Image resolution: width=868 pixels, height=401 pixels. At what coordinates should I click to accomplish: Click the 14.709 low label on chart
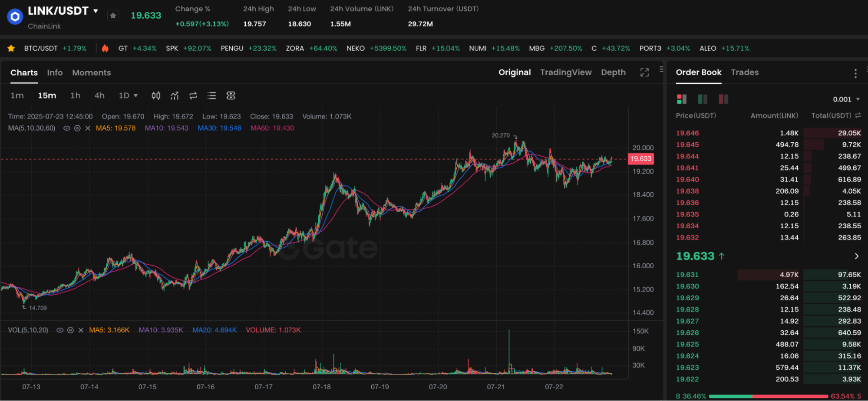[38, 308]
